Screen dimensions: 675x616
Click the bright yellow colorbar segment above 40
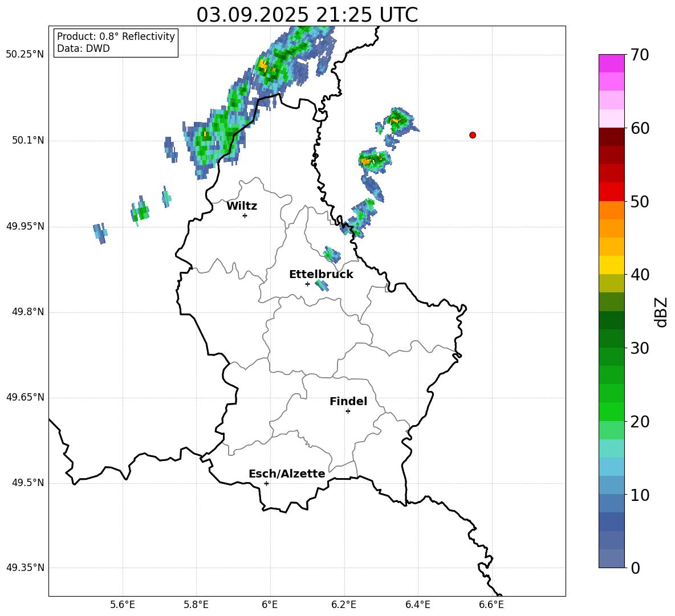pos(611,265)
